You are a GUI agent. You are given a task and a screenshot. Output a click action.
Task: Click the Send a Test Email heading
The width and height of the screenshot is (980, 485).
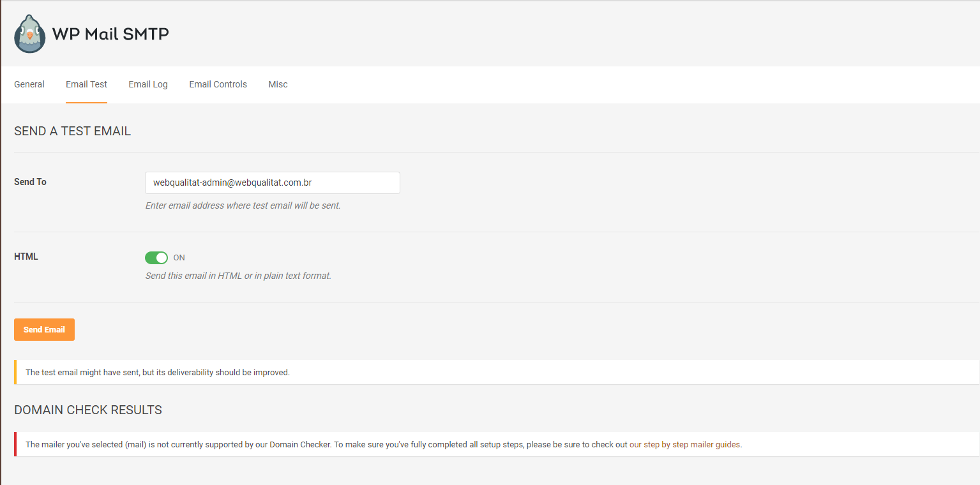click(72, 131)
